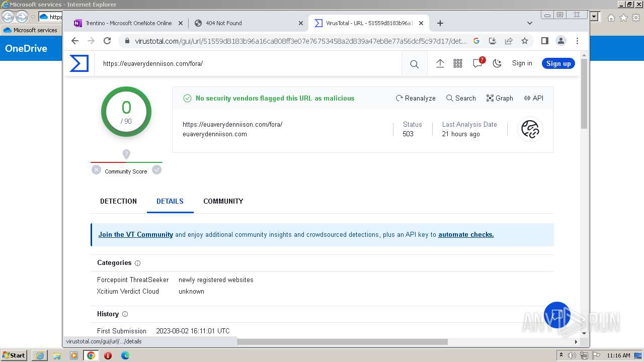Open Join the VT Community link
Viewport: 644px width, 362px height.
pos(136,234)
